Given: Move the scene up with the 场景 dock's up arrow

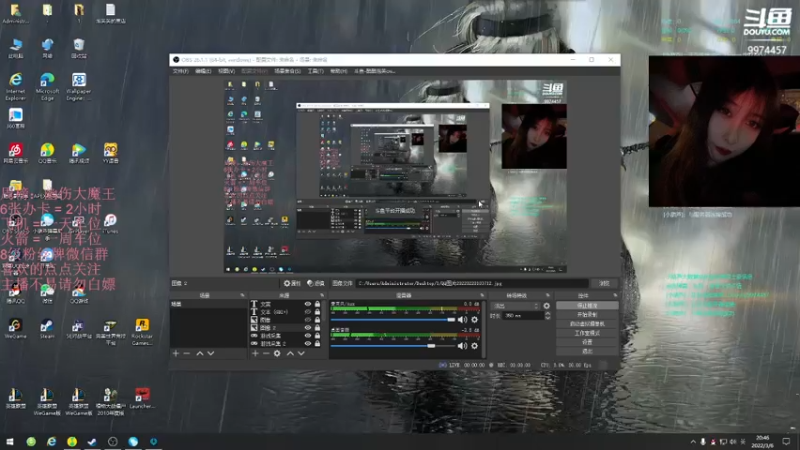Looking at the screenshot, I should coord(200,353).
